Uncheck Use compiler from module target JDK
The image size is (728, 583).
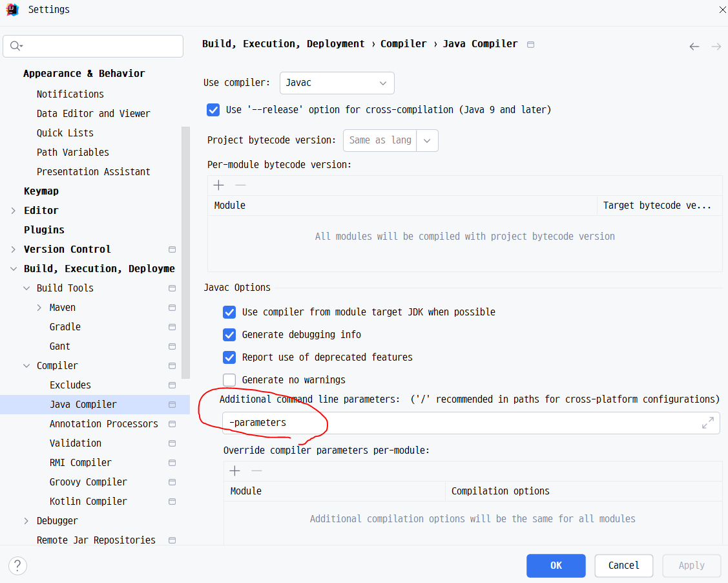click(x=229, y=312)
